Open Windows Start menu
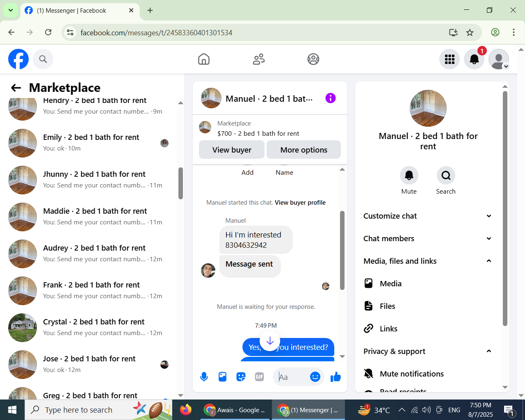Screen dimensions: 525x420 tap(12, 410)
